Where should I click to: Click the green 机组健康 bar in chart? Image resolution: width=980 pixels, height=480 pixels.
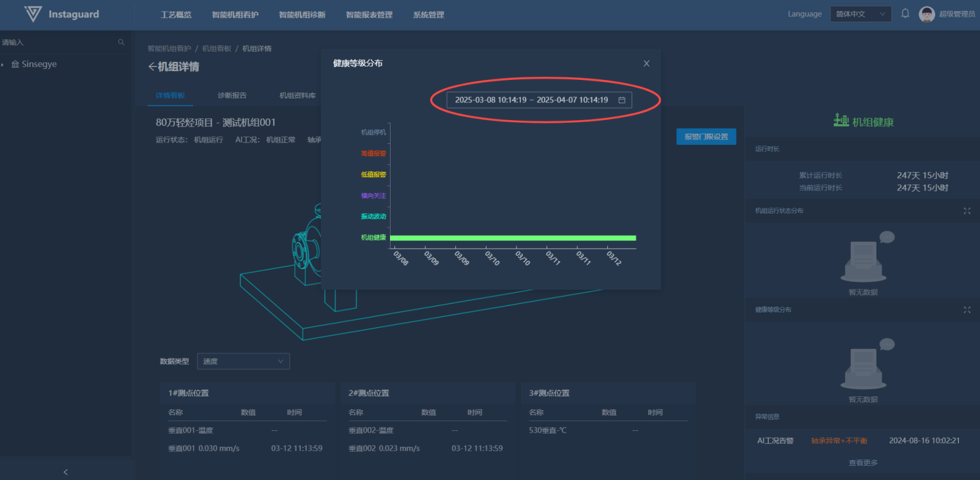pos(512,238)
